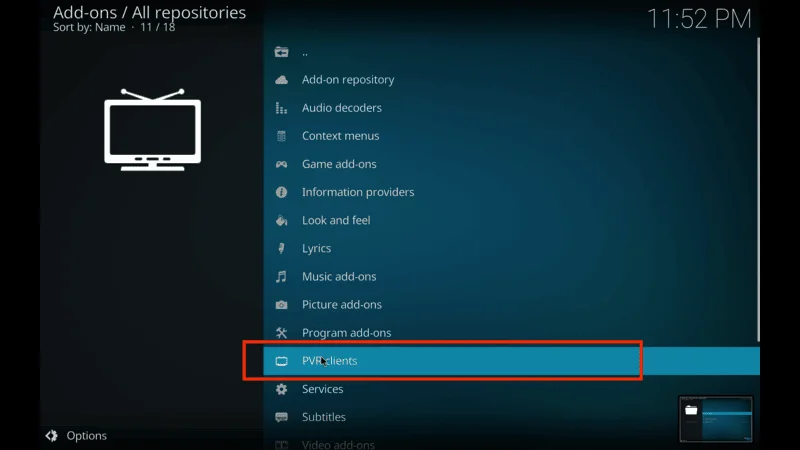This screenshot has width=800, height=450.
Task: Open the Lyrics category
Action: [x=511, y=248]
